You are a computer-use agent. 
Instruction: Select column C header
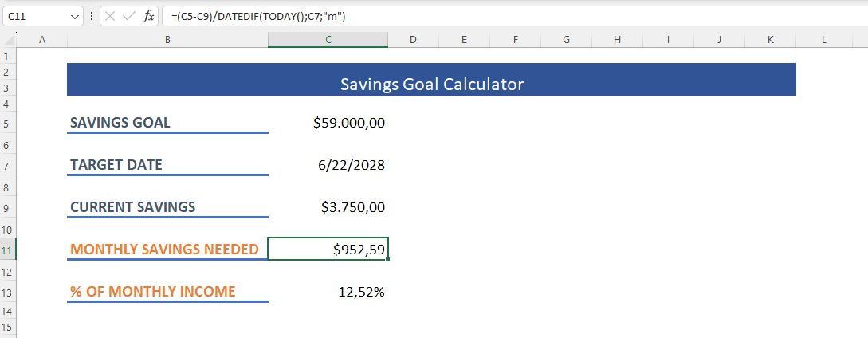pyautogui.click(x=328, y=39)
